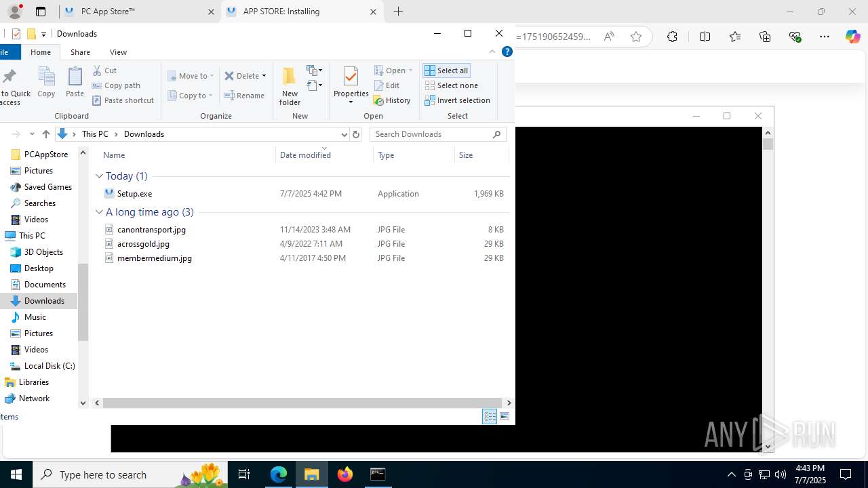Image resolution: width=868 pixels, height=488 pixels.
Task: Open Firefox from the taskbar
Action: (345, 474)
